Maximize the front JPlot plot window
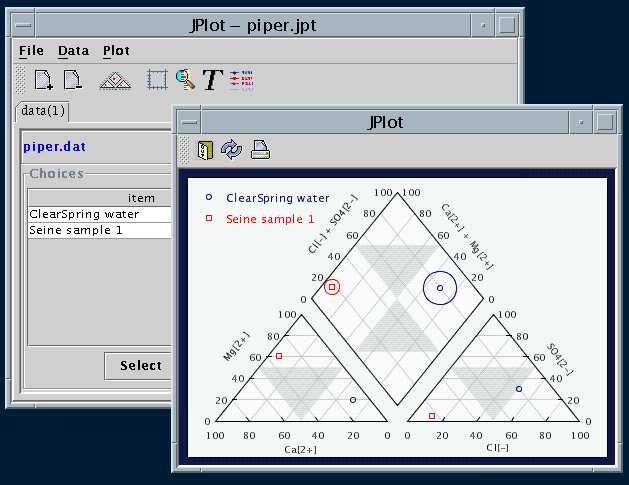Image resolution: width=629 pixels, height=485 pixels. click(605, 122)
